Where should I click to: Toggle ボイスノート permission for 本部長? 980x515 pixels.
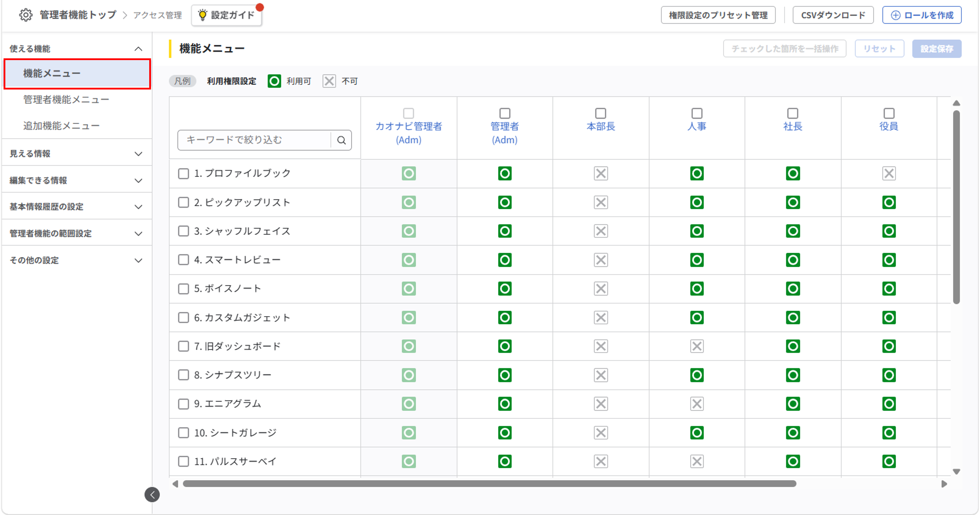pyautogui.click(x=601, y=289)
